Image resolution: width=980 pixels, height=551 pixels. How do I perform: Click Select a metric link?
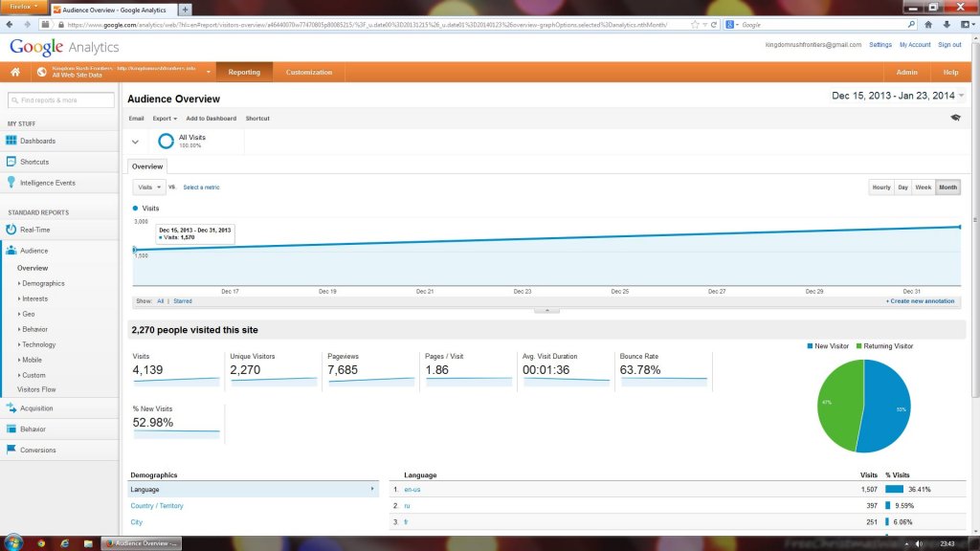201,187
